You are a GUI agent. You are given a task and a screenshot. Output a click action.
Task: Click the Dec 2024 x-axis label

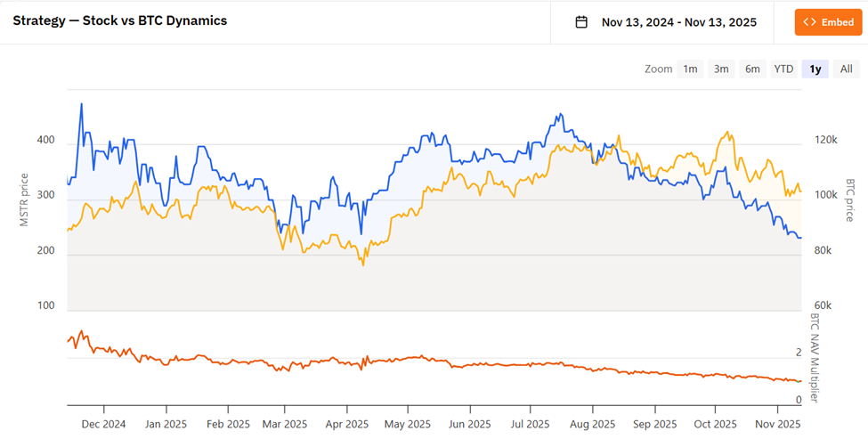tap(104, 424)
